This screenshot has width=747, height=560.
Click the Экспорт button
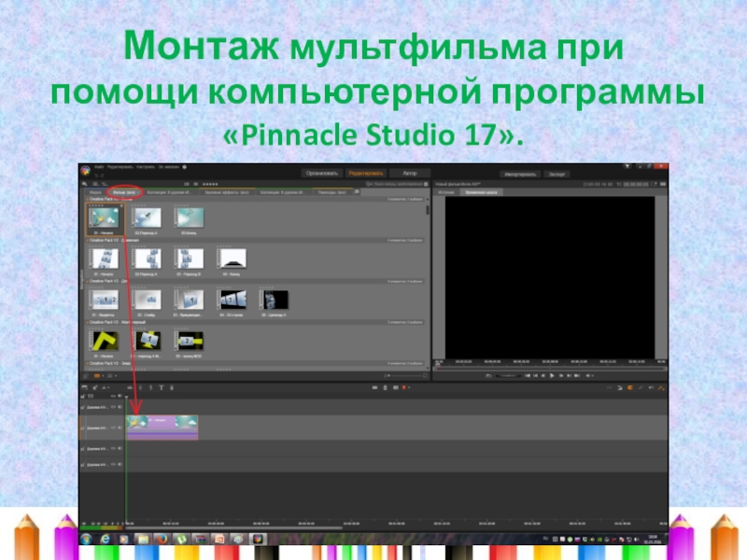(557, 175)
